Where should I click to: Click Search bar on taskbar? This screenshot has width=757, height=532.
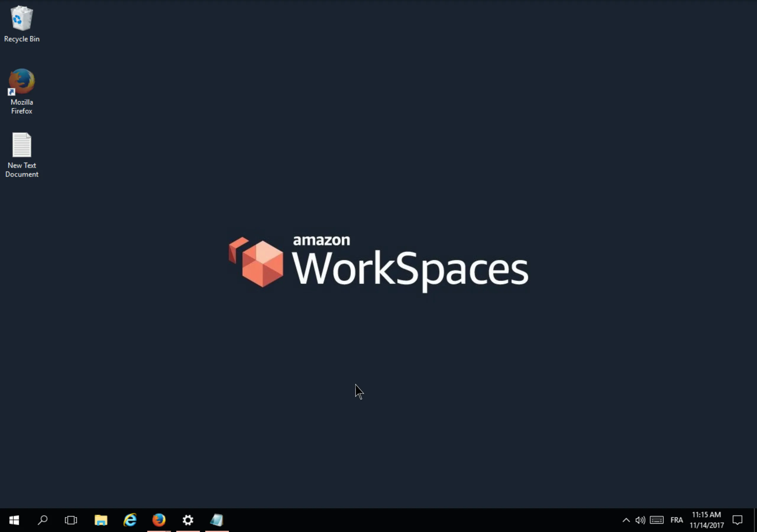[x=43, y=520]
